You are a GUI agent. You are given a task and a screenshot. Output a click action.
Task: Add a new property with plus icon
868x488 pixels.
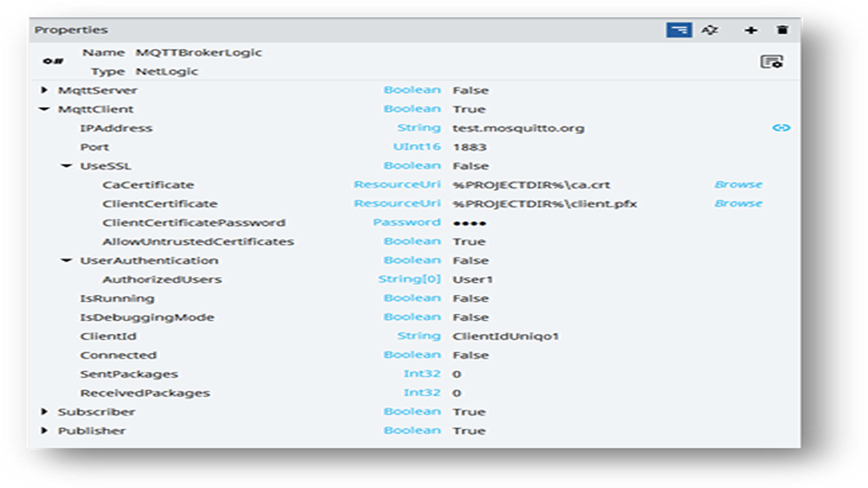coord(751,30)
